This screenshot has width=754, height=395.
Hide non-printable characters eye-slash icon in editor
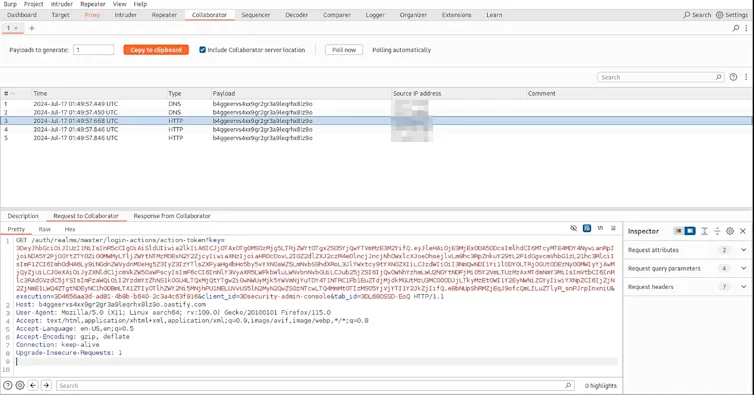click(573, 228)
